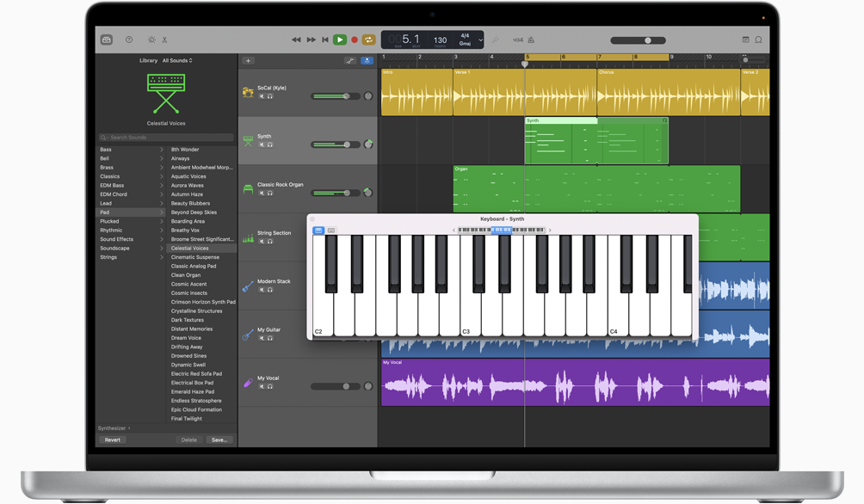The width and height of the screenshot is (864, 504).
Task: Expand the Plucked category
Action: pos(162,221)
